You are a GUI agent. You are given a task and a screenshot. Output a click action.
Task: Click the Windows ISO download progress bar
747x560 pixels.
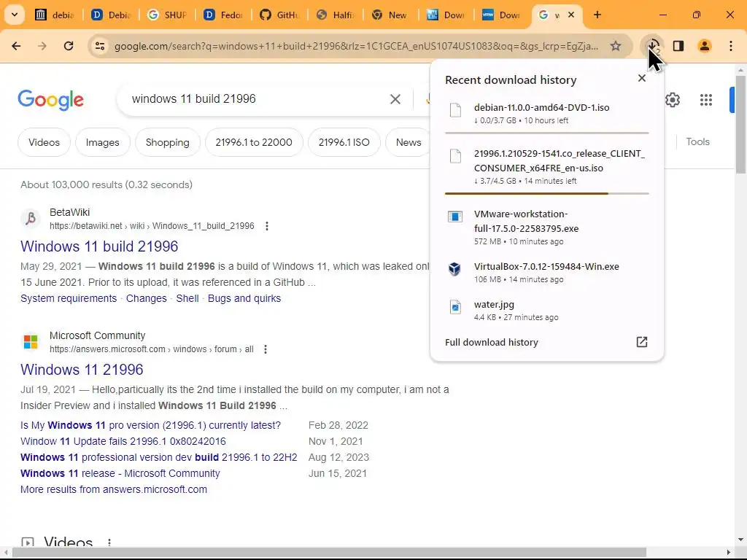coord(546,193)
